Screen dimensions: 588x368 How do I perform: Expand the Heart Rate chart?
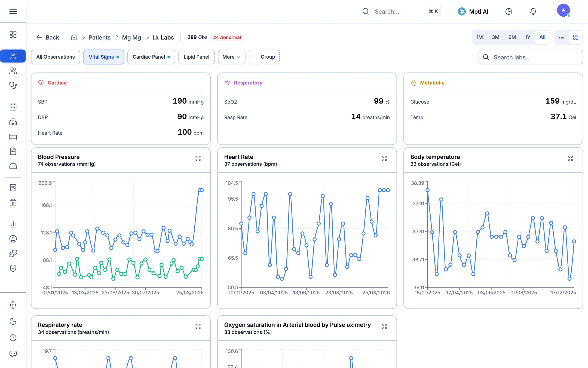(x=384, y=158)
